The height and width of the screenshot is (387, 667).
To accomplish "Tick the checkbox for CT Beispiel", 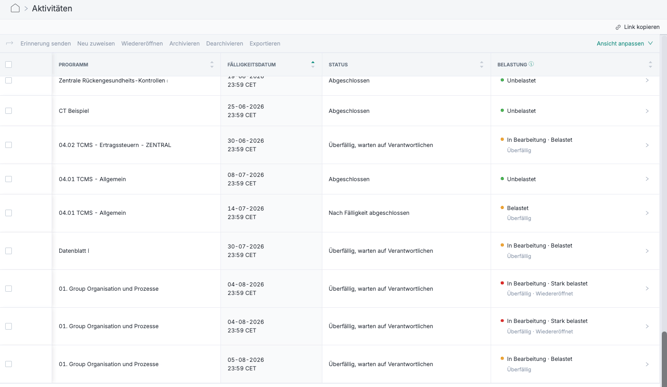I will (9, 111).
